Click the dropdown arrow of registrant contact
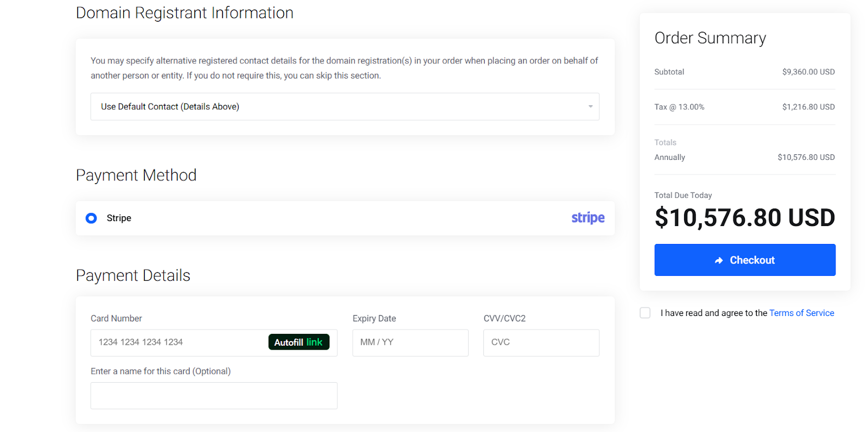The height and width of the screenshot is (432, 868). [x=590, y=107]
